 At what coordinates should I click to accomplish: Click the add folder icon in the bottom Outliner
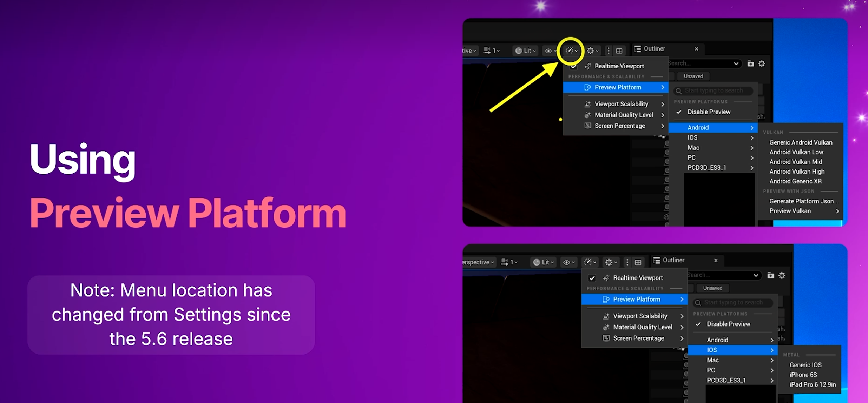click(x=770, y=275)
